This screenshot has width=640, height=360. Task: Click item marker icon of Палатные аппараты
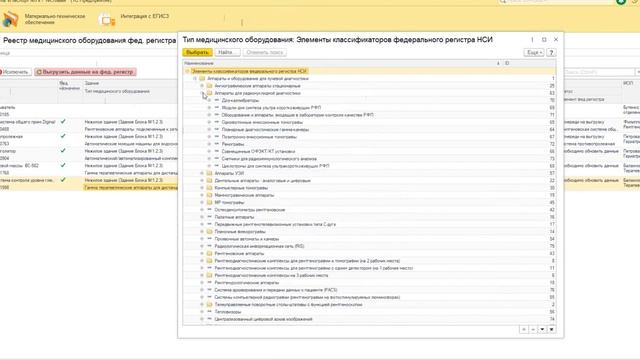pos(209,217)
